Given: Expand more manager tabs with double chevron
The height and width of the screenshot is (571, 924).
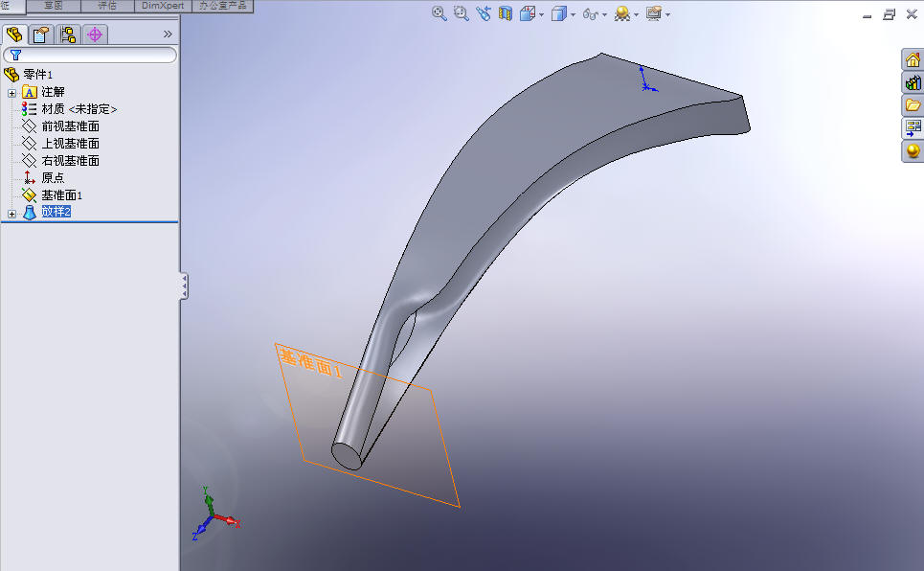Looking at the screenshot, I should coord(168,34).
